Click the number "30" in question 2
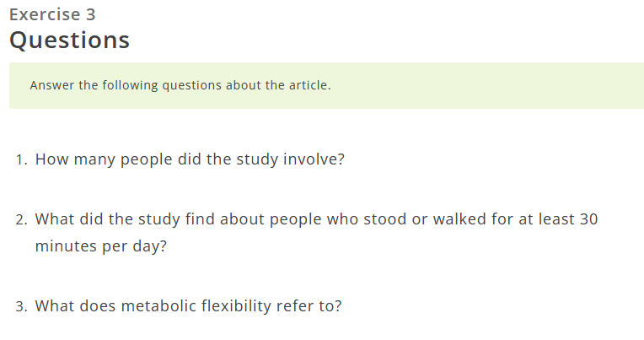This screenshot has width=644, height=340. click(588, 219)
